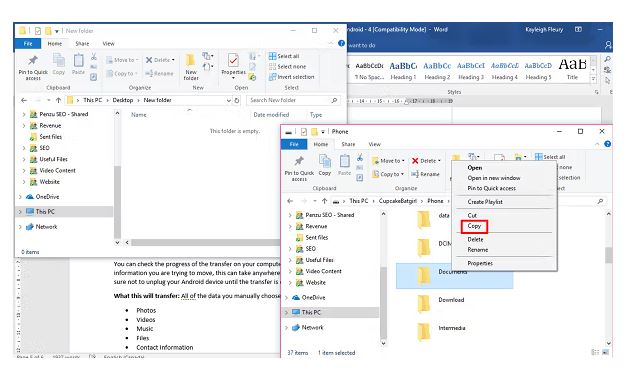Image resolution: width=626 pixels, height=381 pixels.
Task: Click the Up arrow in Phone window
Action: coord(325,201)
